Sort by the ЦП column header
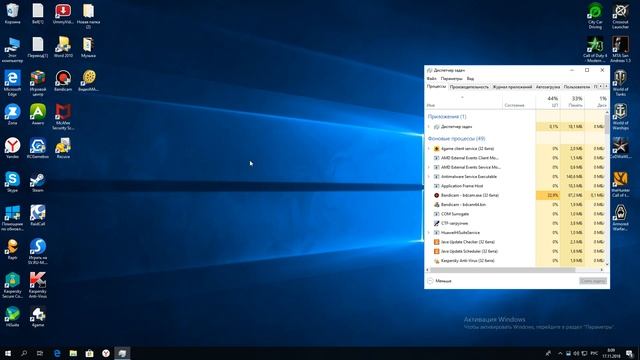Screen dimensions: 640x360 click(x=548, y=102)
